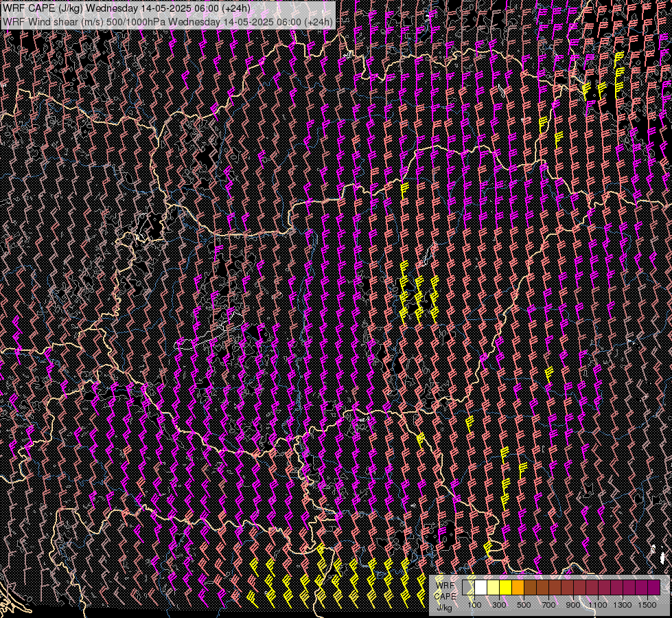The width and height of the screenshot is (672, 618).
Task: Click the 100 legend scale label
Action: [x=474, y=605]
